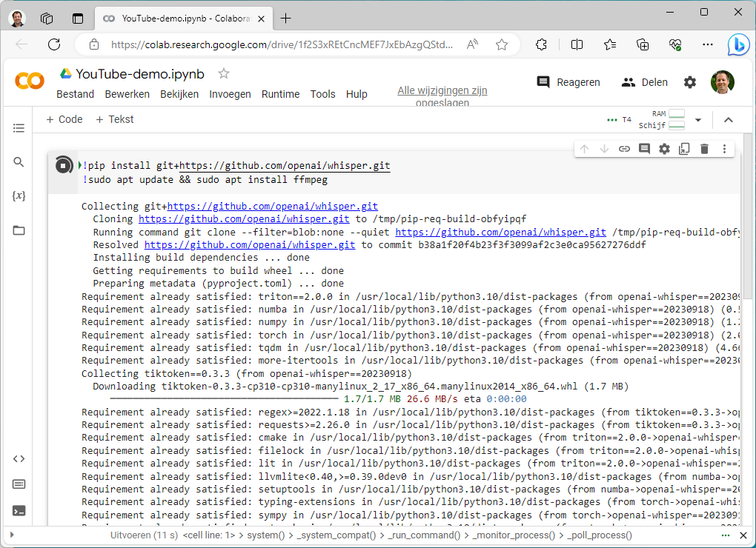Open the table of contents sidebar
Image resolution: width=756 pixels, height=548 pixels.
coord(19,128)
